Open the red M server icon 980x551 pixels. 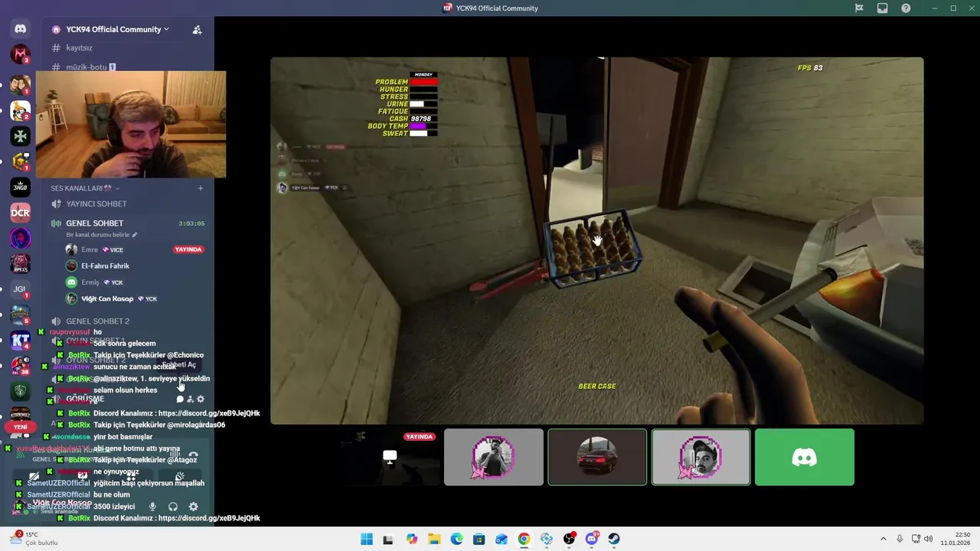(x=21, y=54)
